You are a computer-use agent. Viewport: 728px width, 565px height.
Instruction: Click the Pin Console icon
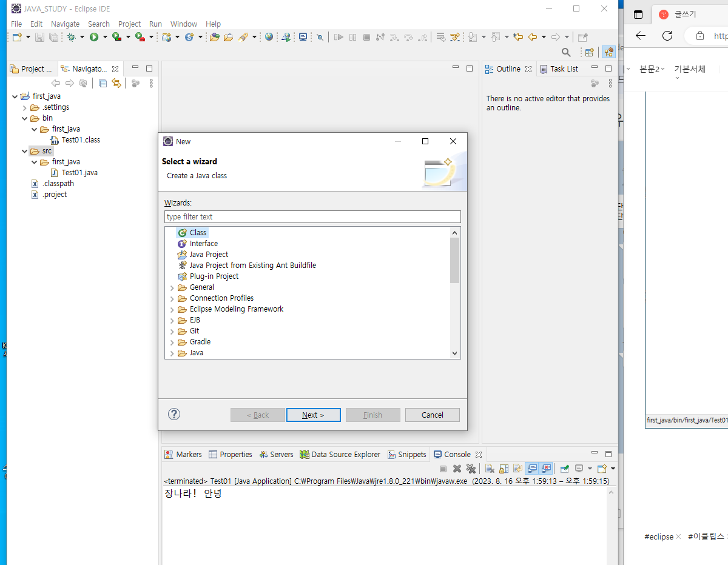pos(565,469)
